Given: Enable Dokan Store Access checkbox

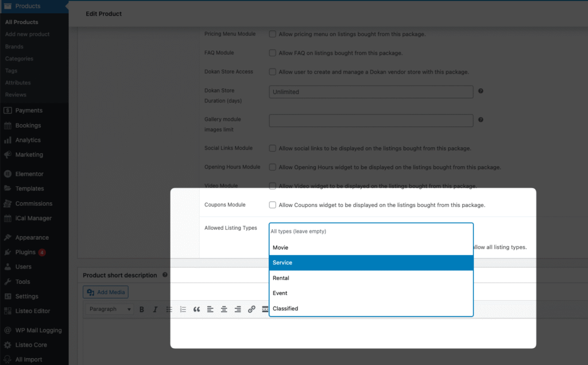Looking at the screenshot, I should coord(273,72).
